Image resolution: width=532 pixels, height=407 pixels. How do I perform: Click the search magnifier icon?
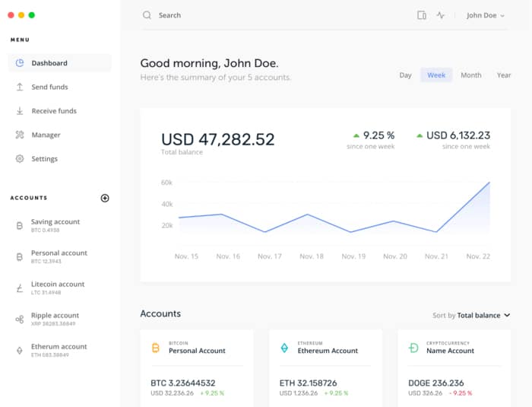(x=147, y=15)
